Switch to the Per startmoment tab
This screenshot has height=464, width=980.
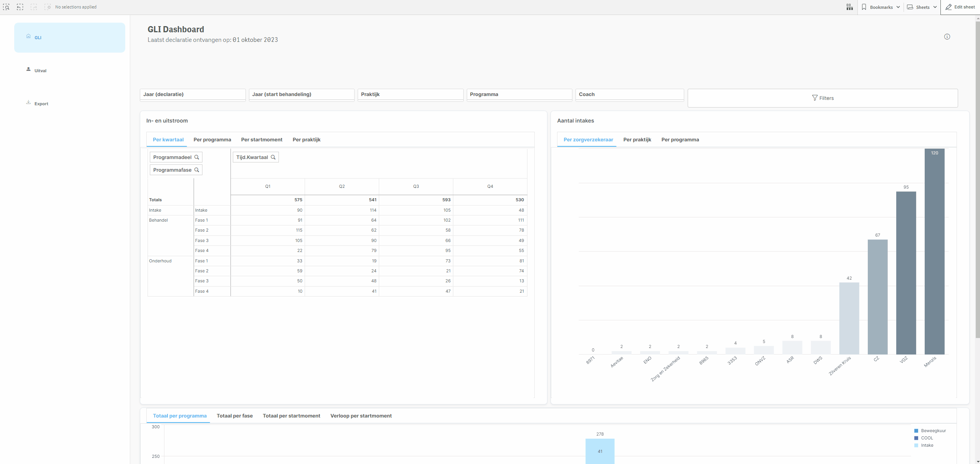pyautogui.click(x=262, y=139)
